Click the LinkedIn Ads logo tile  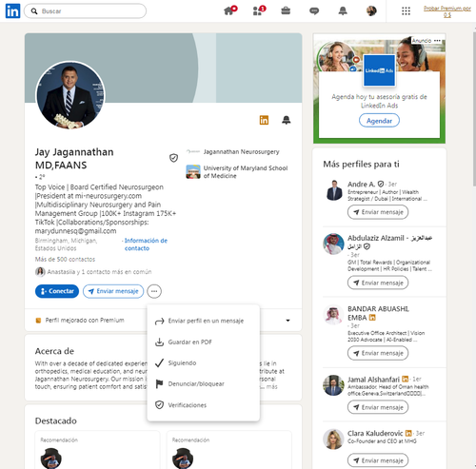pyautogui.click(x=379, y=70)
